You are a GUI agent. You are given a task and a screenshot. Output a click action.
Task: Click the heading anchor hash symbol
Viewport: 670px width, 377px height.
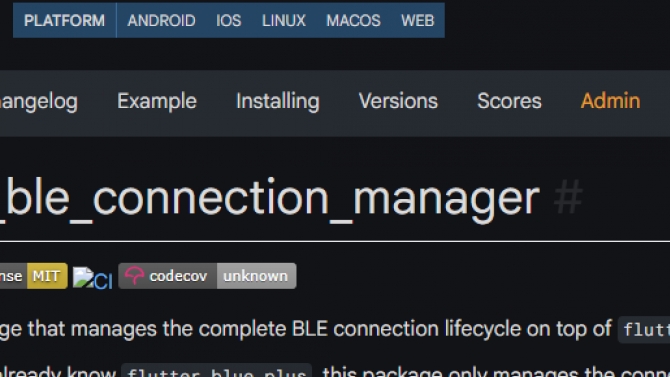[x=568, y=197]
